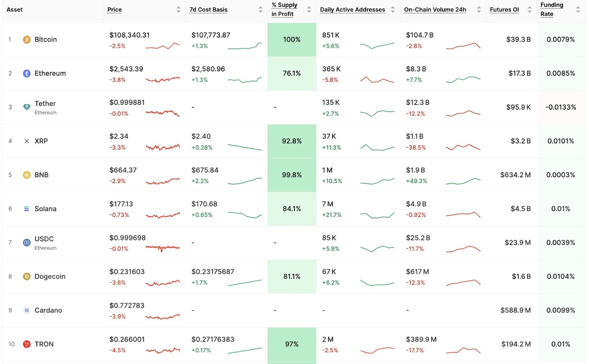The height and width of the screenshot is (364, 589).
Task: Click the On-Chain Volume 24h header
Action: [435, 10]
